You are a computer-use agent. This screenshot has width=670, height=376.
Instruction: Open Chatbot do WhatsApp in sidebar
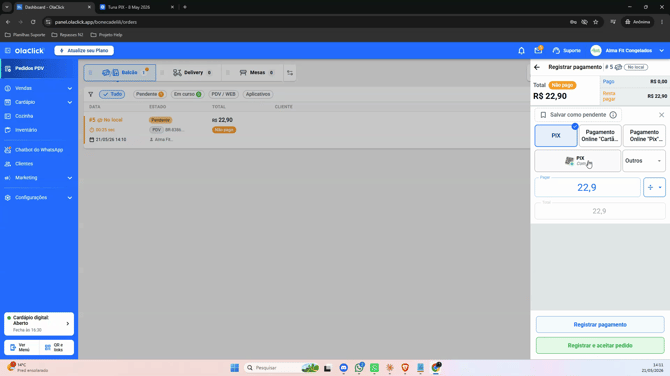(x=38, y=150)
